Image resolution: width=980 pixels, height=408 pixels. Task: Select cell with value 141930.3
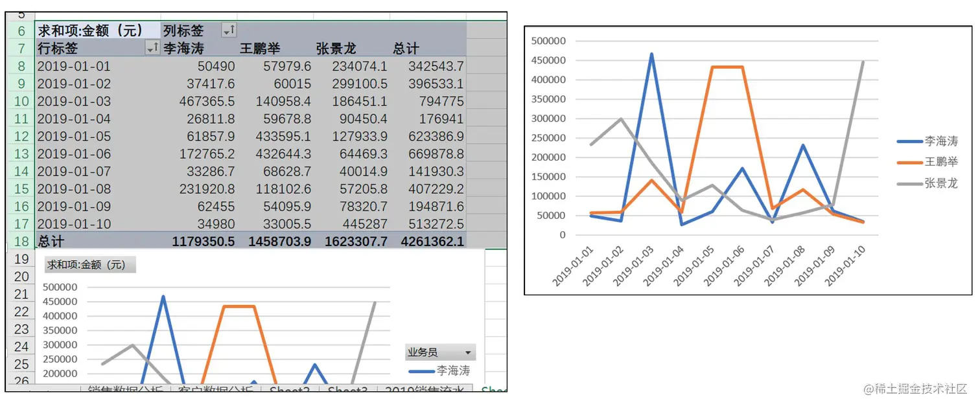point(436,171)
